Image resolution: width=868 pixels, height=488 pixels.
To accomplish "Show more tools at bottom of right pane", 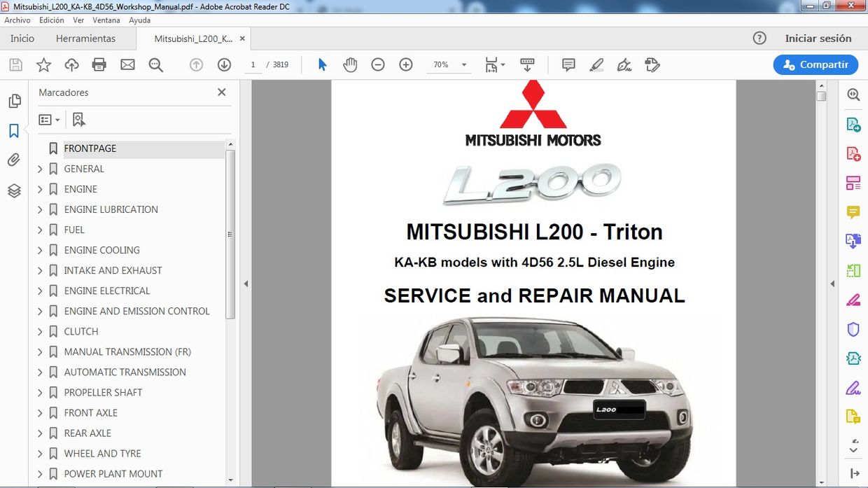I will point(853,445).
